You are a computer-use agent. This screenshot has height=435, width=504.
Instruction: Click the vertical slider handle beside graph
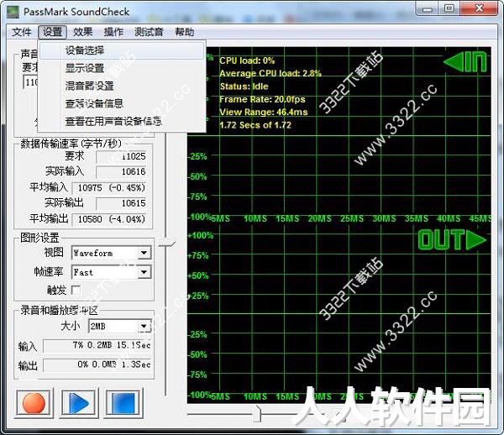click(x=166, y=243)
